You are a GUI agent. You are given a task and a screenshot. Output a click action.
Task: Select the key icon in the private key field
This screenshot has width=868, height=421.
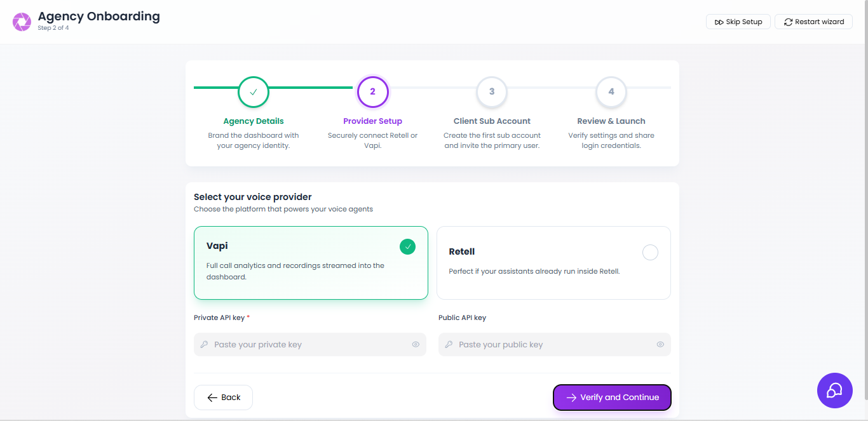[x=204, y=344]
